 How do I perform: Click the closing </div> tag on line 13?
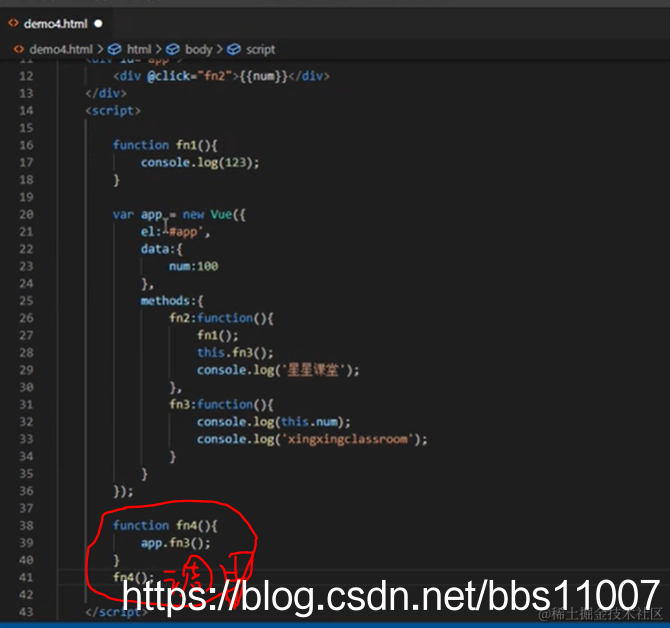(x=106, y=93)
